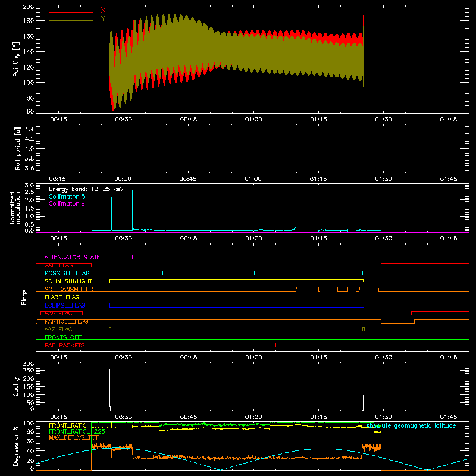Click the POSSIBLE_FLARE flag label
Viewport: 476px width, 476px height.
68,273
